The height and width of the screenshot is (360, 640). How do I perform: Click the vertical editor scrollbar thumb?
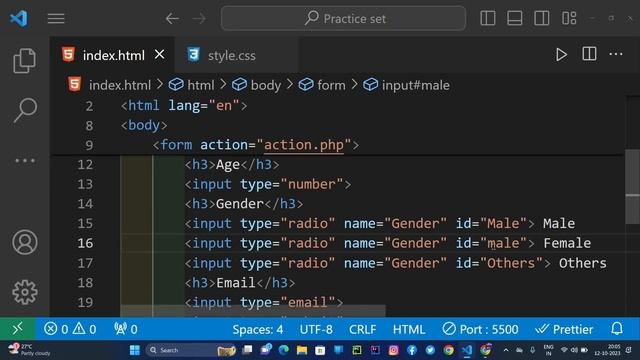click(x=632, y=187)
